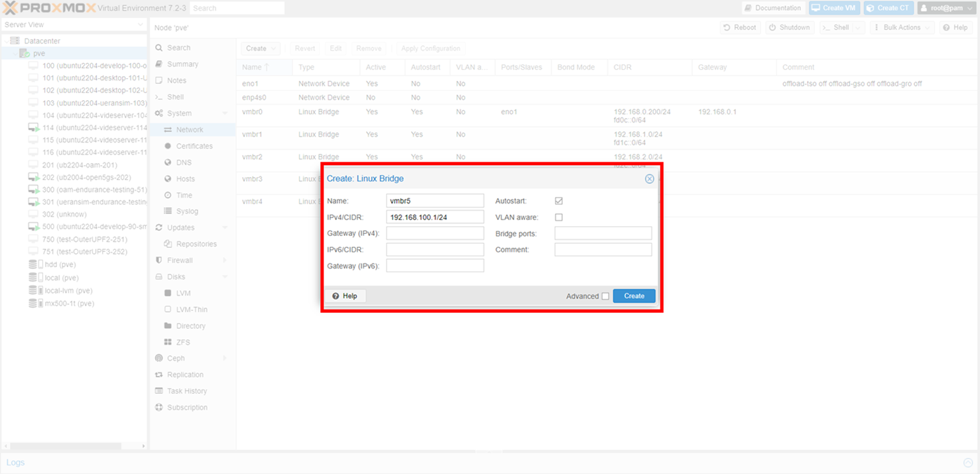This screenshot has height=474, width=980.
Task: Click the Proxmox logo
Action: pos(49,8)
